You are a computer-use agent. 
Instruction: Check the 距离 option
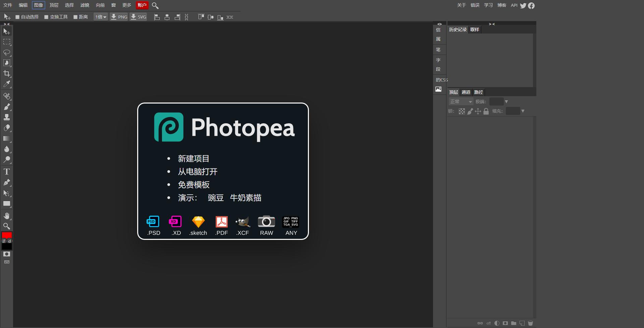(75, 17)
